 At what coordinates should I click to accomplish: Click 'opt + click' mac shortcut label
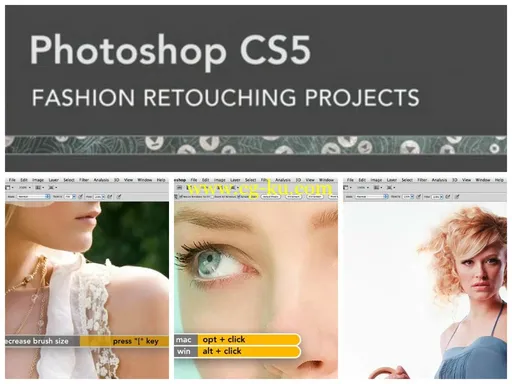point(224,339)
